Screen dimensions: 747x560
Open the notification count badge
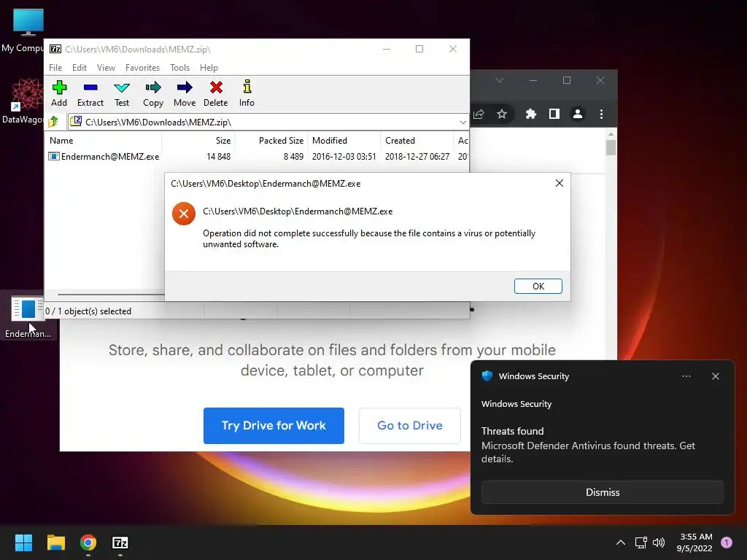(x=726, y=542)
